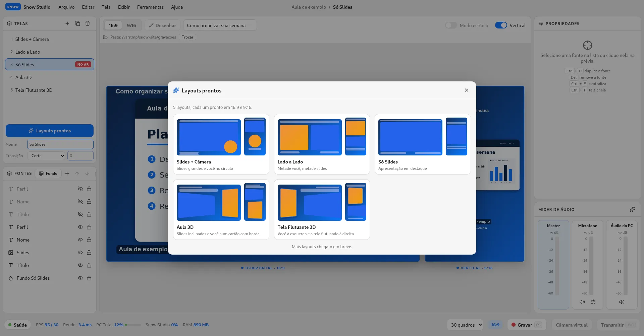
Task: Choose the Aula 3D layout card
Action: [x=221, y=209]
